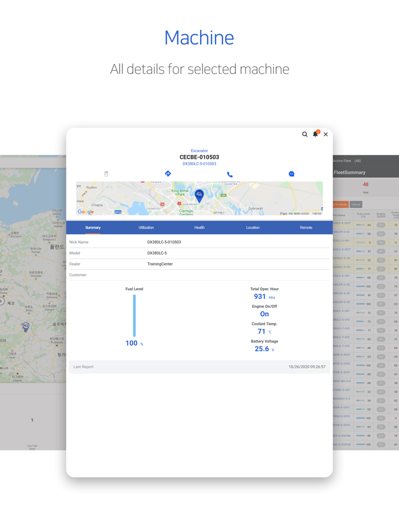Click the 300-5-010106 nick name in Fleet Summary
Image resolution: width=399 pixels, height=532 pixels.
tap(341, 436)
